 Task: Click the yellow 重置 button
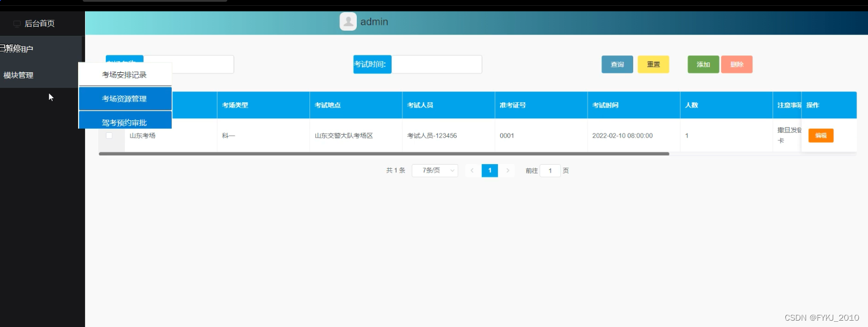click(x=653, y=64)
